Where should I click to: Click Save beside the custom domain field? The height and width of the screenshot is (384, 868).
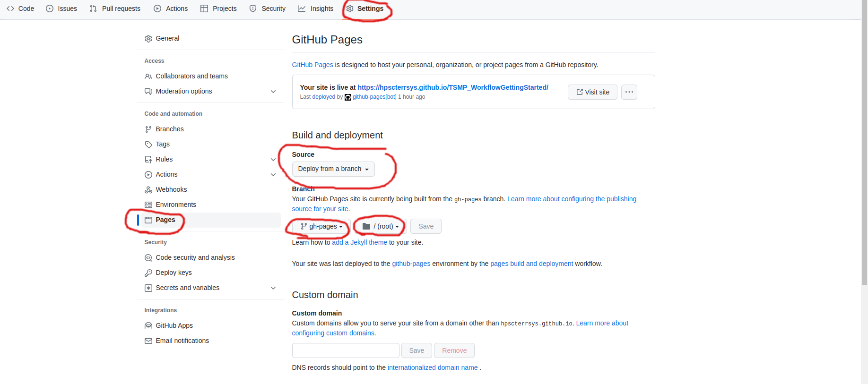(417, 350)
